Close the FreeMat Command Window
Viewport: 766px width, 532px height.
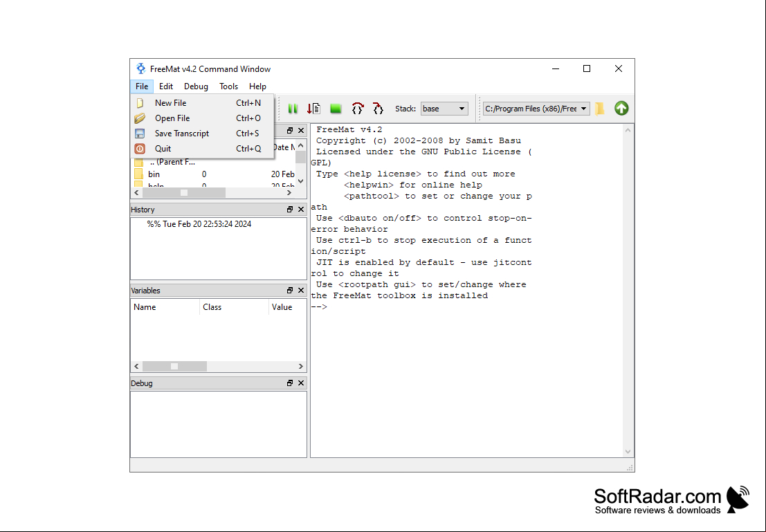619,69
